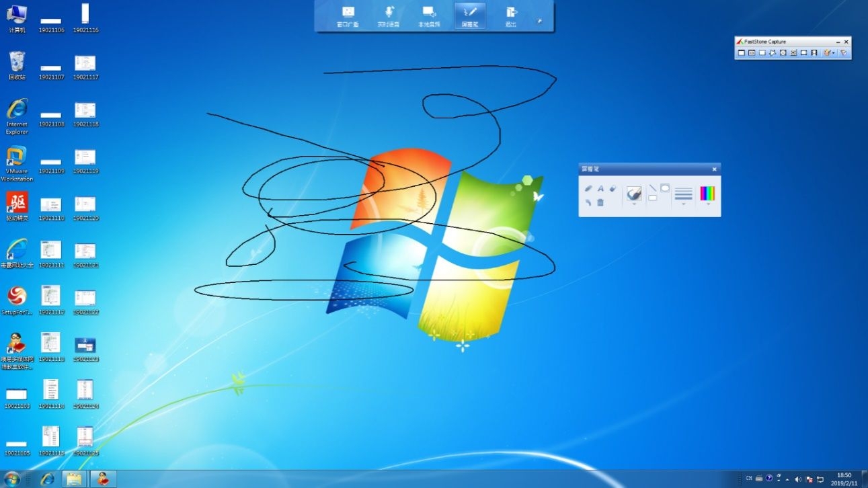Open the Windows Start menu orb
This screenshot has width=868, height=488.
pyautogui.click(x=12, y=479)
